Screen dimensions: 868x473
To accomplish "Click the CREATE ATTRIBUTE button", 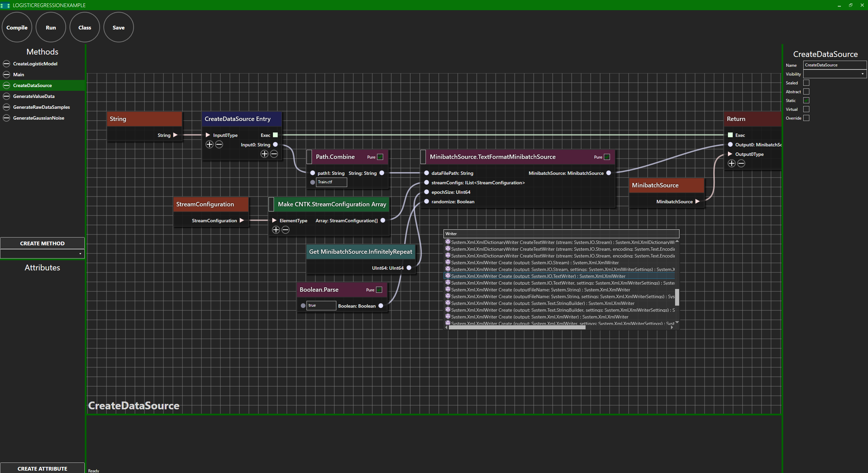I will (42, 468).
